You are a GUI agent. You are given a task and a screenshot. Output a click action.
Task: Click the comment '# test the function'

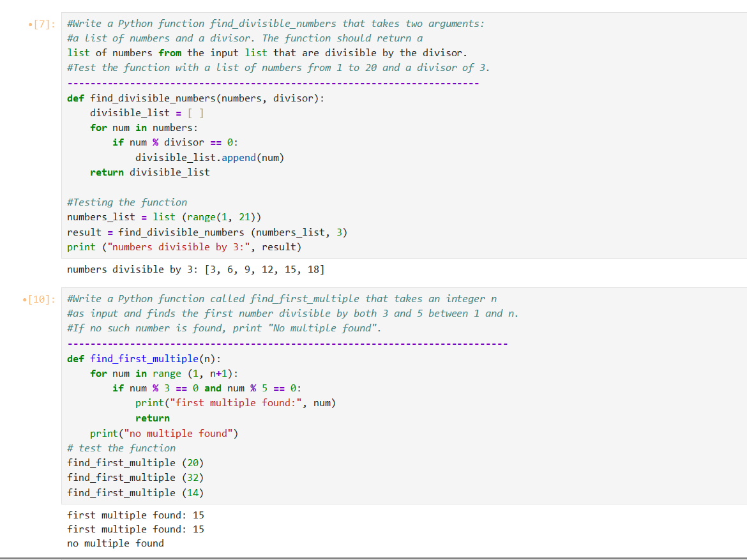pyautogui.click(x=121, y=448)
